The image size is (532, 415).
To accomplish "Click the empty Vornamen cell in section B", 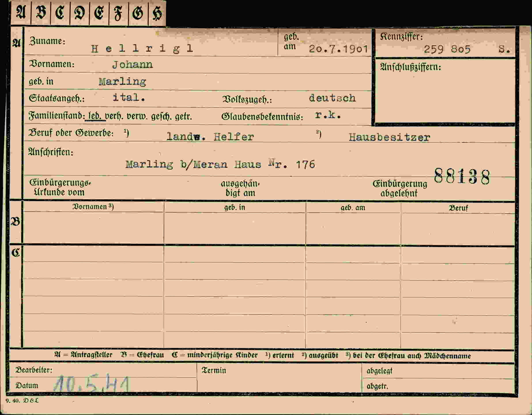I will tap(93, 228).
